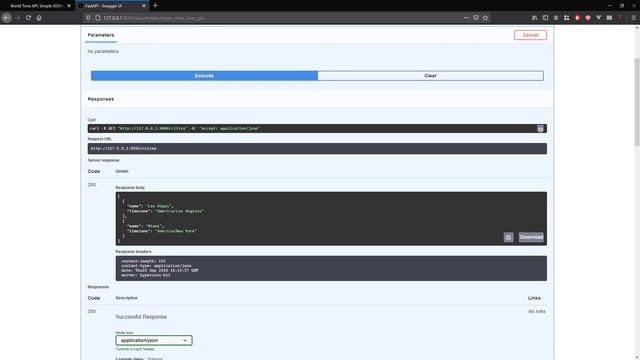Click the "America/Los_Angeles" timezone value

coord(179,211)
